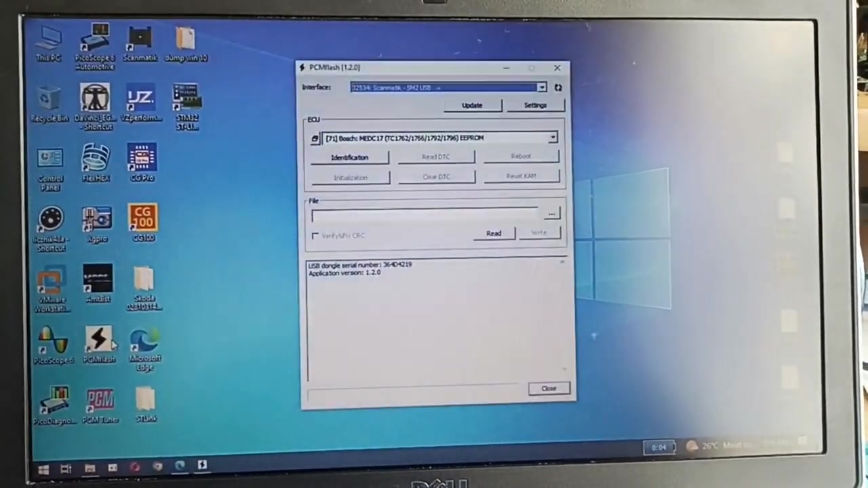Image resolution: width=868 pixels, height=488 pixels.
Task: Open the dump win 10 folder
Action: pyautogui.click(x=185, y=45)
